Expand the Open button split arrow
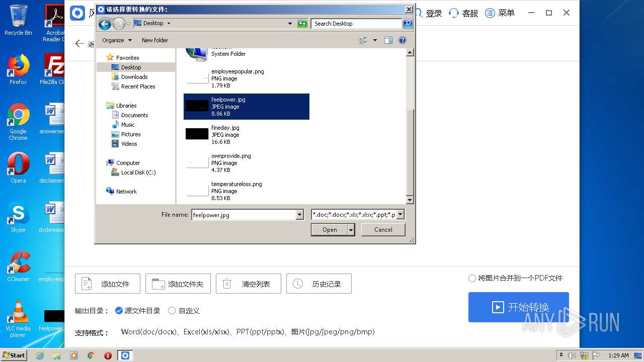 pos(351,230)
